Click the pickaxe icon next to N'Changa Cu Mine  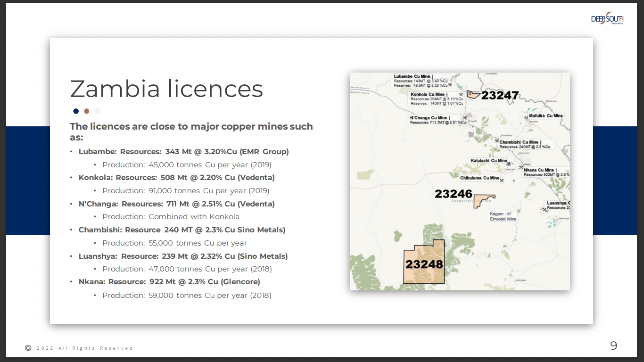(x=465, y=118)
